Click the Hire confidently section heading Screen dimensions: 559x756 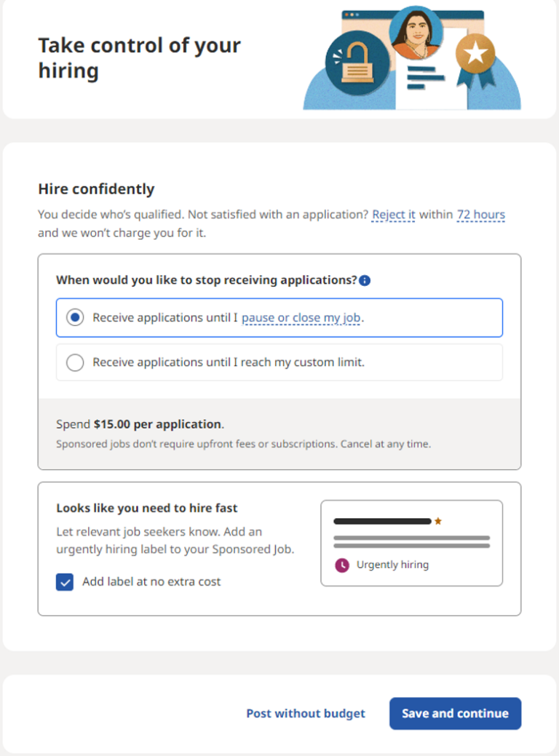pos(96,189)
